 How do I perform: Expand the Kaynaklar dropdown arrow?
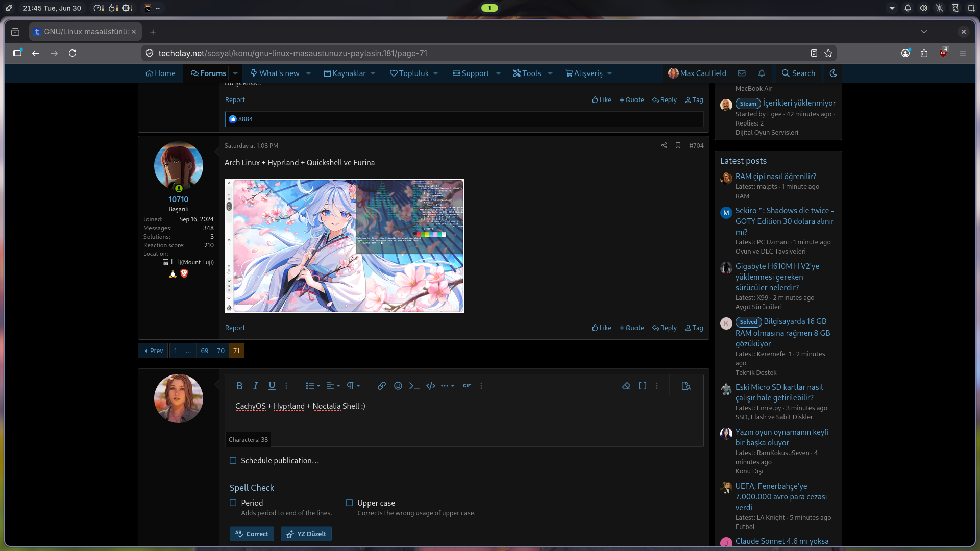pyautogui.click(x=373, y=73)
